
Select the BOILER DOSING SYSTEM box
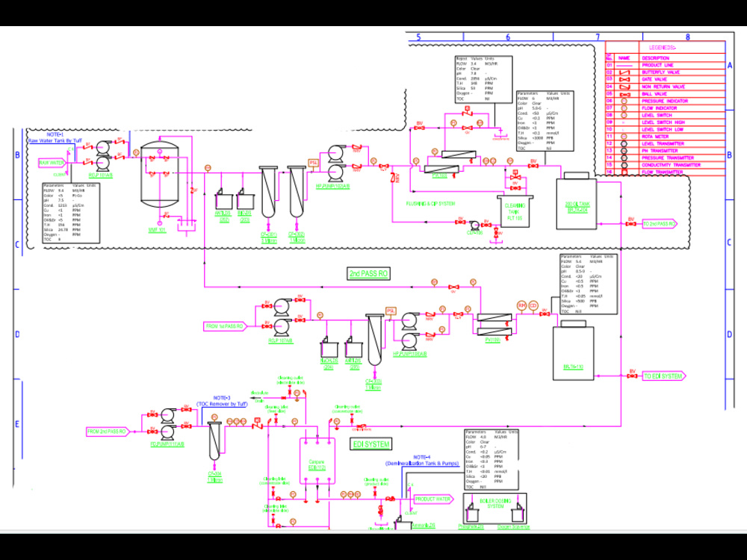pos(495,508)
